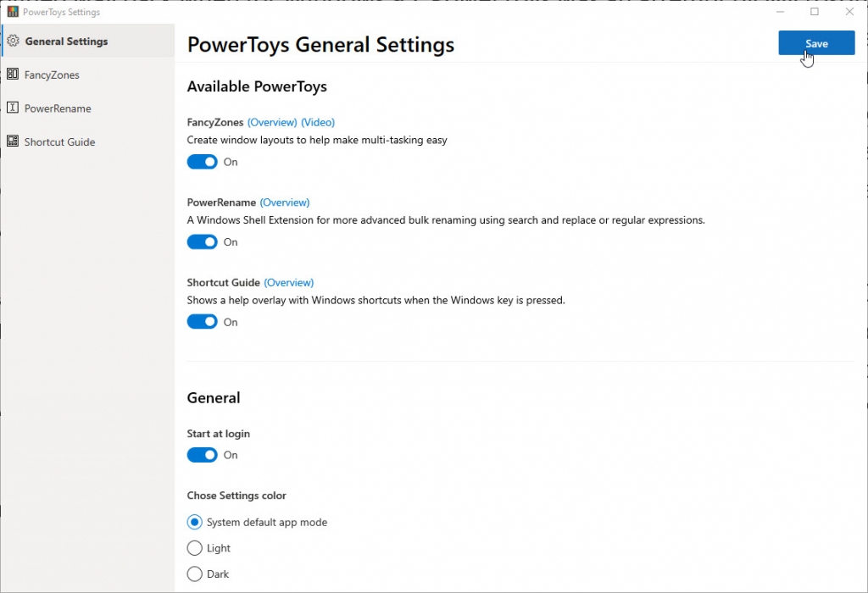Select the Light color mode

[x=194, y=548]
